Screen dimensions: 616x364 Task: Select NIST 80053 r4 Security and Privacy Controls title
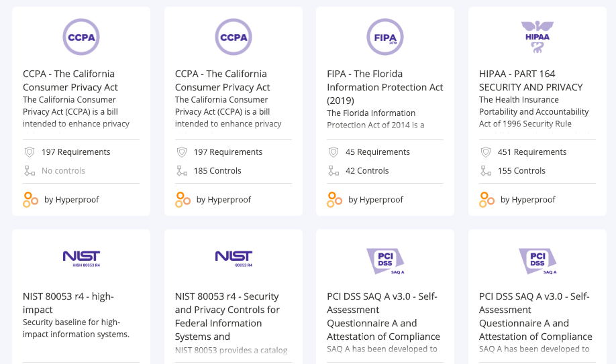[x=227, y=316]
